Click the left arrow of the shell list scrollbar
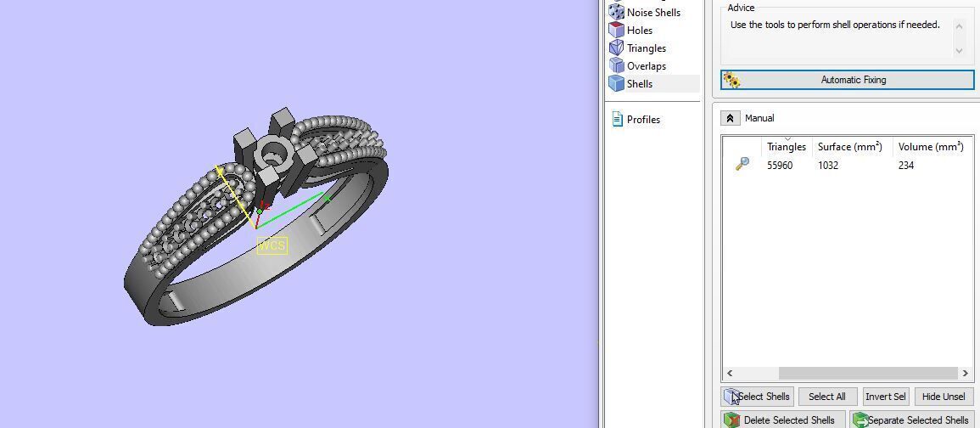This screenshot has height=428, width=980. point(730,374)
